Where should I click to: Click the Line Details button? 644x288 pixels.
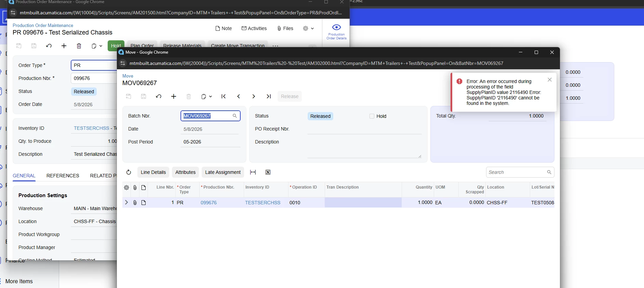tap(153, 172)
